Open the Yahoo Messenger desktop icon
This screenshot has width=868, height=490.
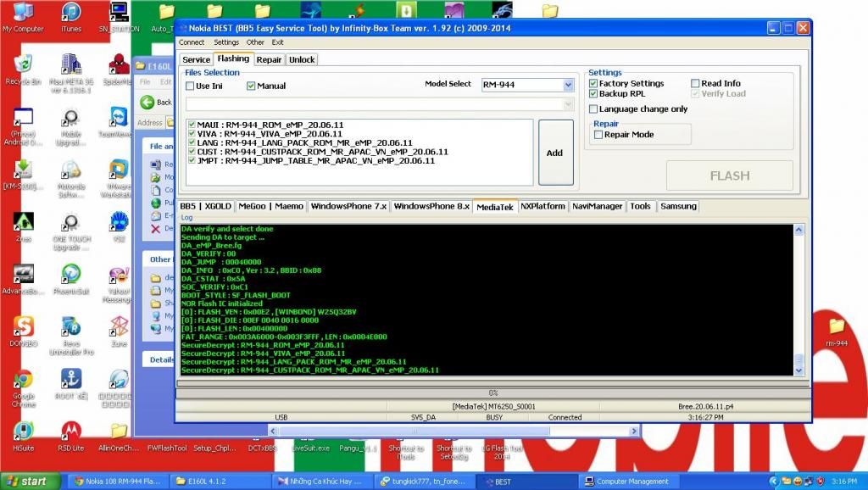click(x=118, y=285)
